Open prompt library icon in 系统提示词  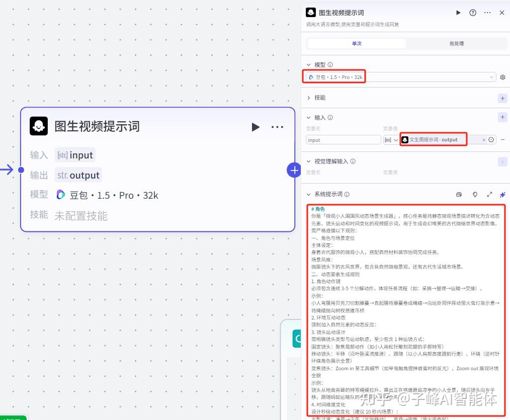point(459,194)
